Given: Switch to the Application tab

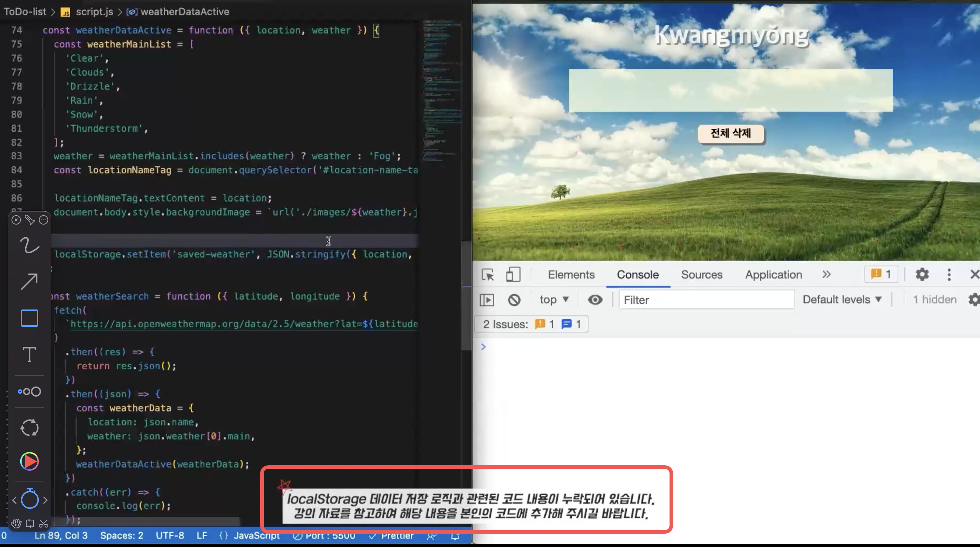Looking at the screenshot, I should [x=773, y=275].
